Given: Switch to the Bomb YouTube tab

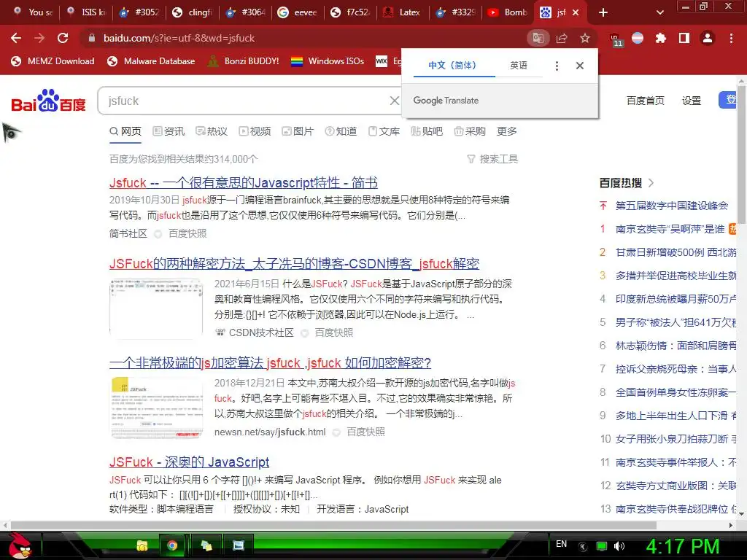Looking at the screenshot, I should point(508,12).
